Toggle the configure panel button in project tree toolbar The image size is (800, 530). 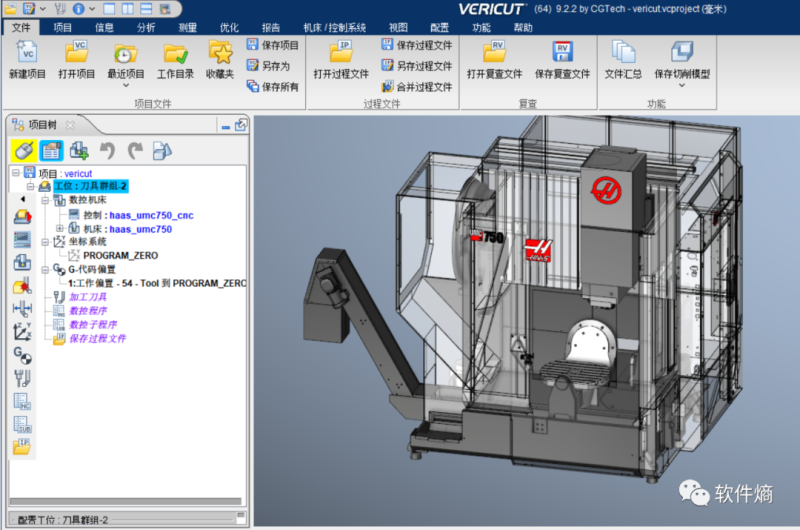51,151
